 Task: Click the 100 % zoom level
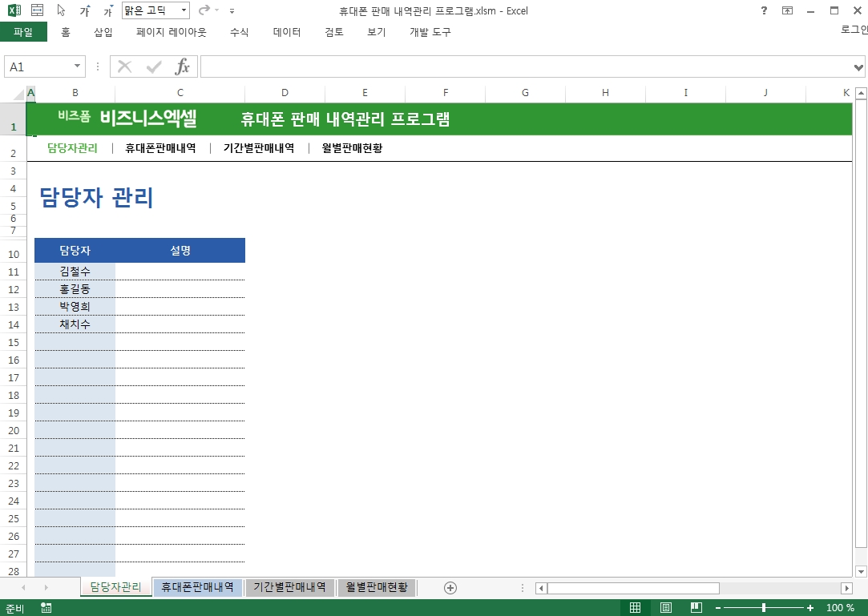click(840, 608)
